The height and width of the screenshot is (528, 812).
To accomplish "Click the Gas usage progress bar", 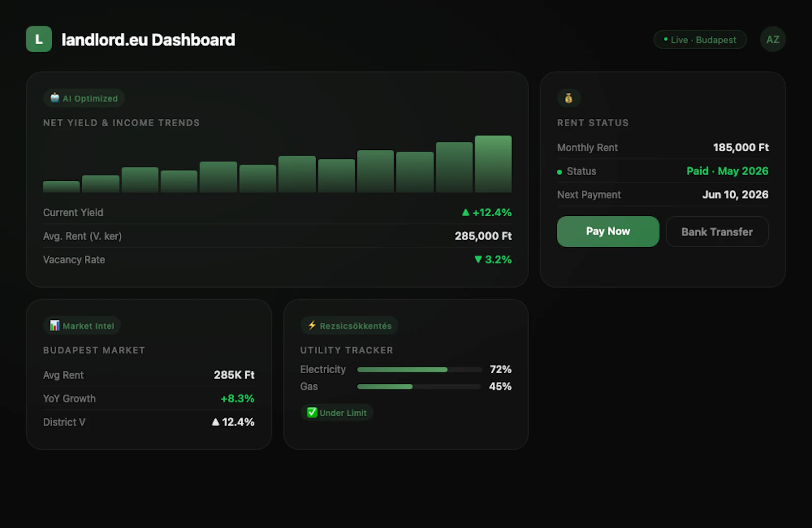I will pyautogui.click(x=419, y=387).
